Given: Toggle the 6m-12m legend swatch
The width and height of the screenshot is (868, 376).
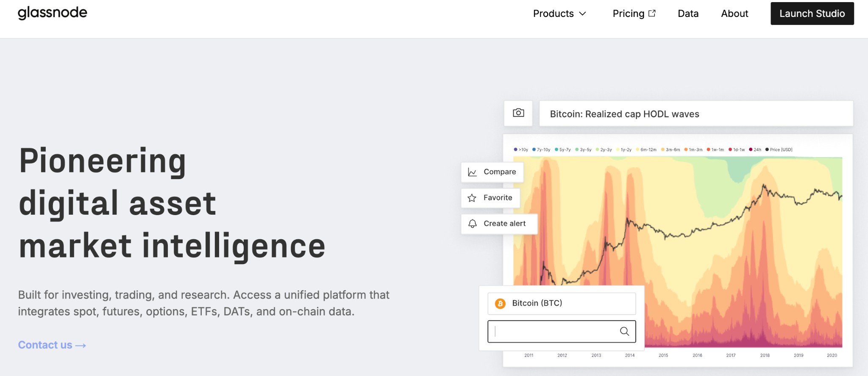Looking at the screenshot, I should tap(637, 149).
